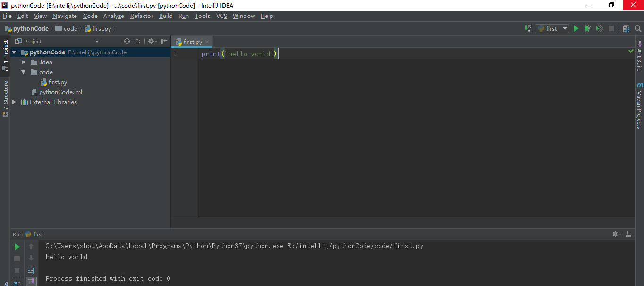Start debugging with the green bug icon
The width and height of the screenshot is (644, 286).
(587, 28)
